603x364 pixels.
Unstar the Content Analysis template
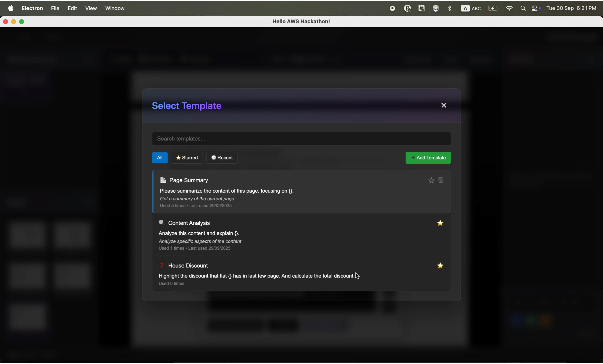click(440, 223)
